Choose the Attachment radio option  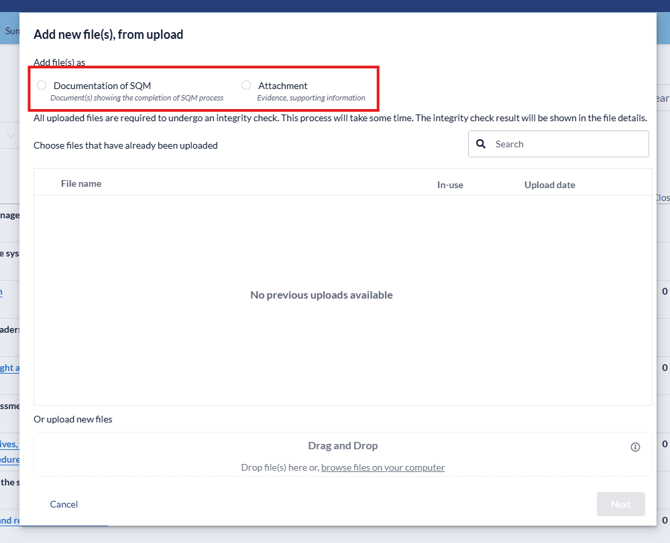click(246, 86)
